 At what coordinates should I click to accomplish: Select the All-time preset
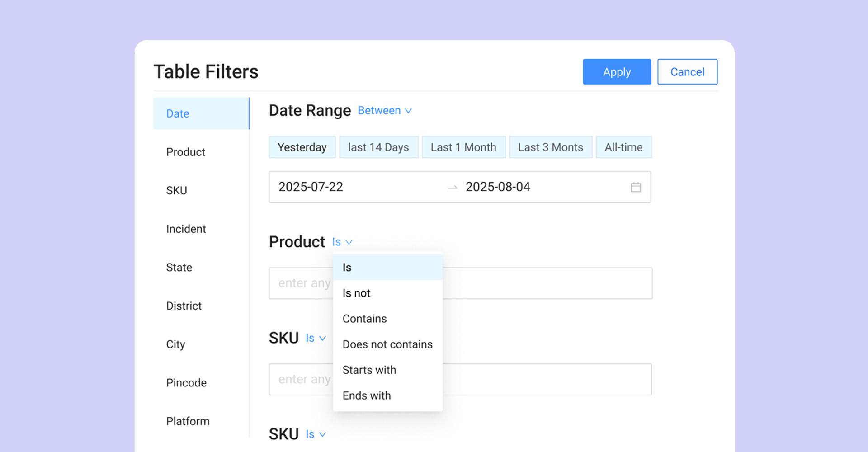(623, 147)
